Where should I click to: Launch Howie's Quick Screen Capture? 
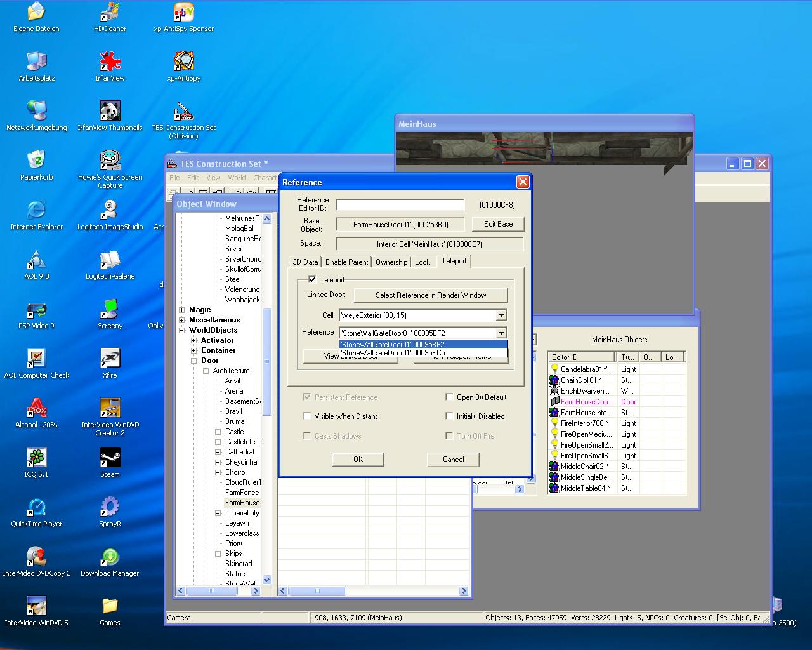tap(110, 169)
